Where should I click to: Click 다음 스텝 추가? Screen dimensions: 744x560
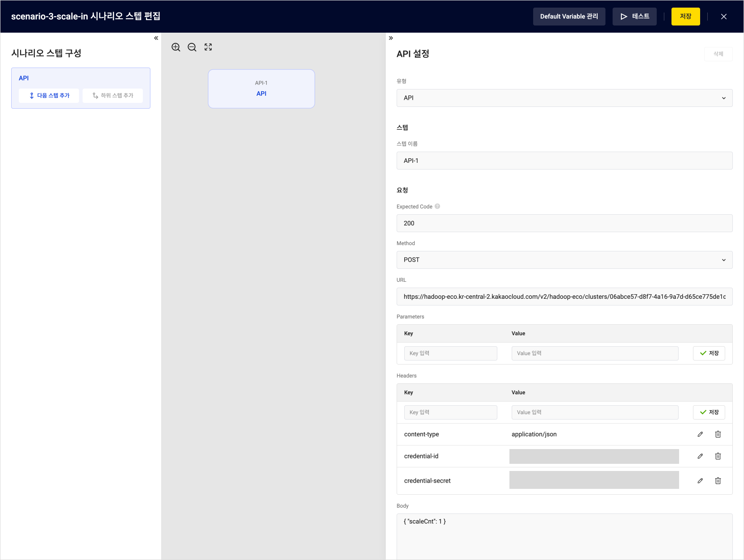coord(49,96)
